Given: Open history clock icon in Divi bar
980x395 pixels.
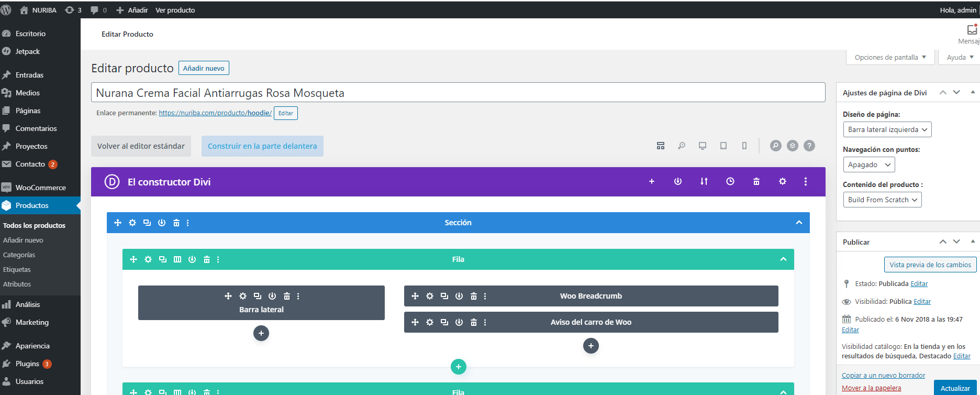Looking at the screenshot, I should click(730, 181).
